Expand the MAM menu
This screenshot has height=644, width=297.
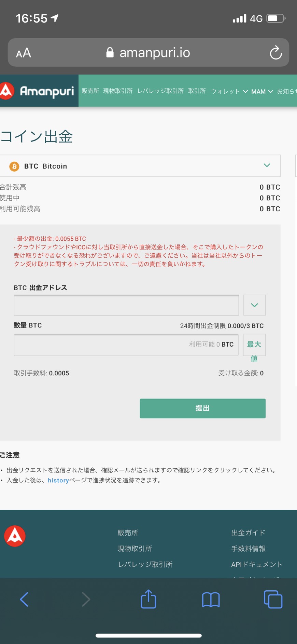262,91
